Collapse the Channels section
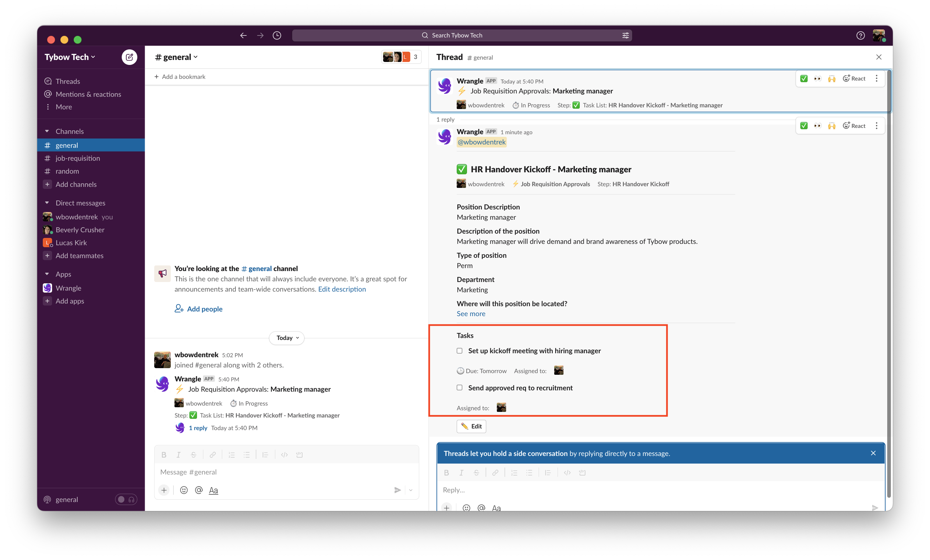Screen dimensions: 930x560 click(47, 131)
